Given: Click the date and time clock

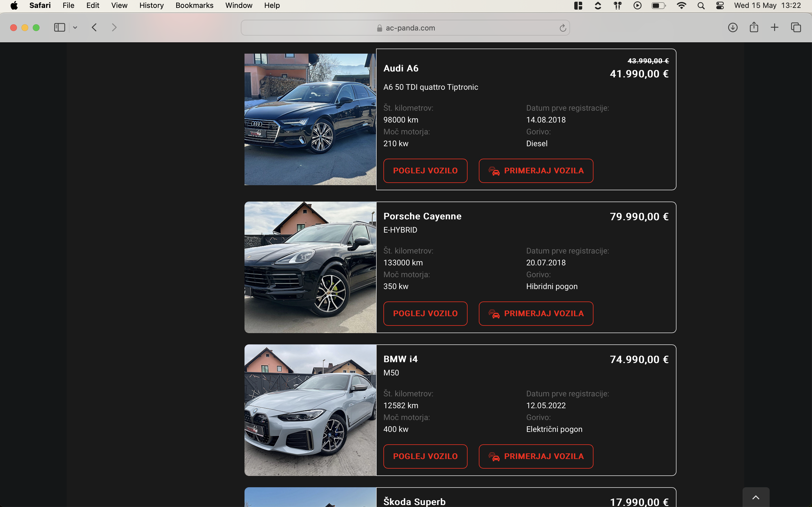Looking at the screenshot, I should click(x=767, y=5).
